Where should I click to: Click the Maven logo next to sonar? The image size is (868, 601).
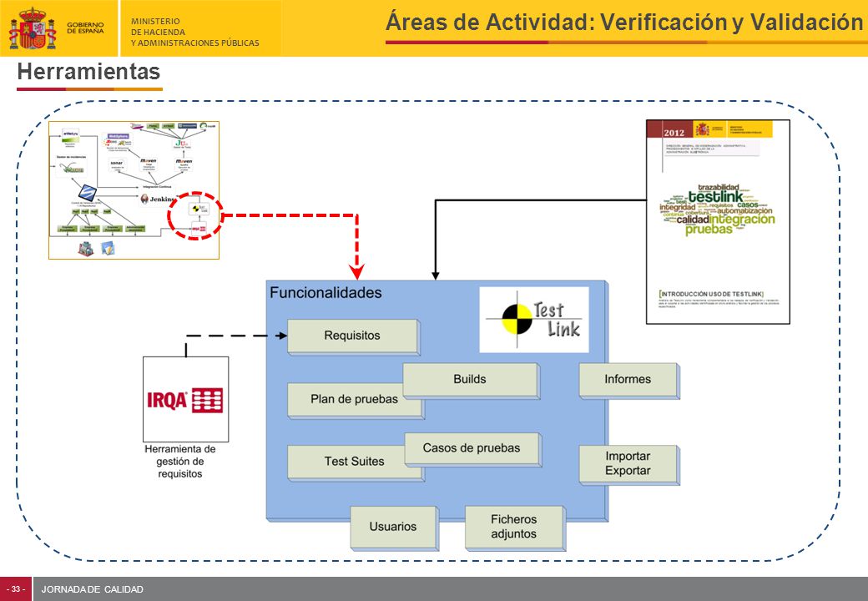[x=149, y=161]
